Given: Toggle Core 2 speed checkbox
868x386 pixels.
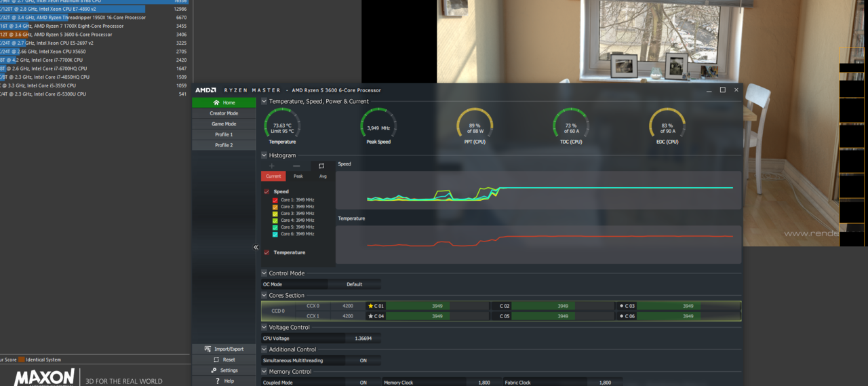Looking at the screenshot, I should (x=275, y=207).
